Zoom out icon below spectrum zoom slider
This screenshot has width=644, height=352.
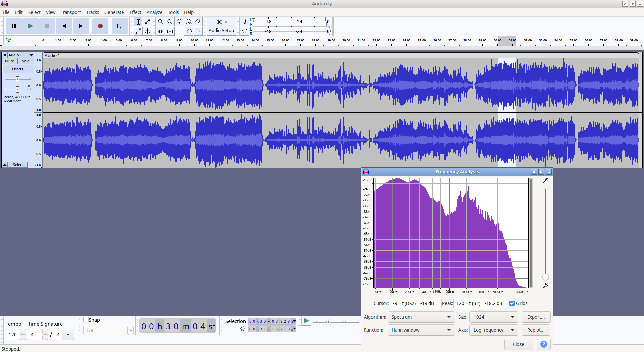click(546, 286)
